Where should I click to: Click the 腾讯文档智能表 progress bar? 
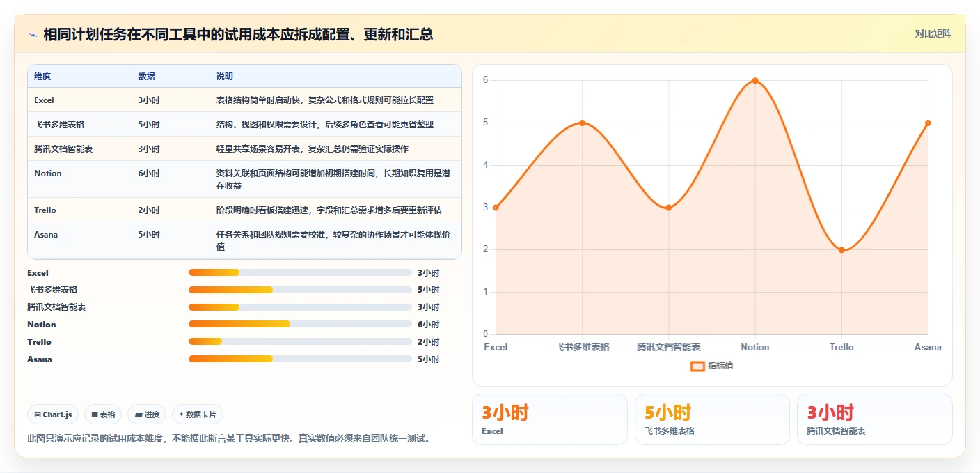300,307
